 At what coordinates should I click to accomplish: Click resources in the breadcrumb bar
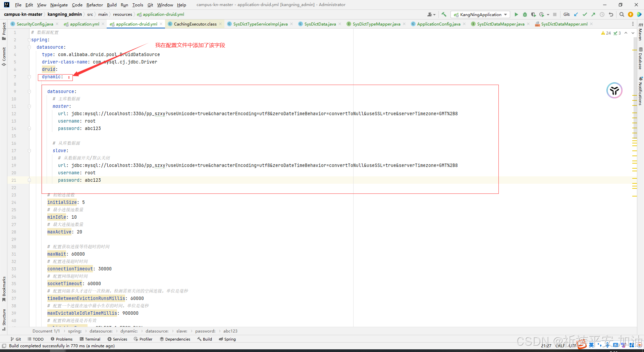click(x=122, y=14)
